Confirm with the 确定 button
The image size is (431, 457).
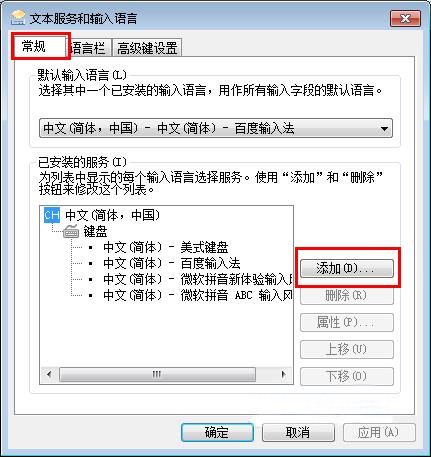click(x=217, y=433)
